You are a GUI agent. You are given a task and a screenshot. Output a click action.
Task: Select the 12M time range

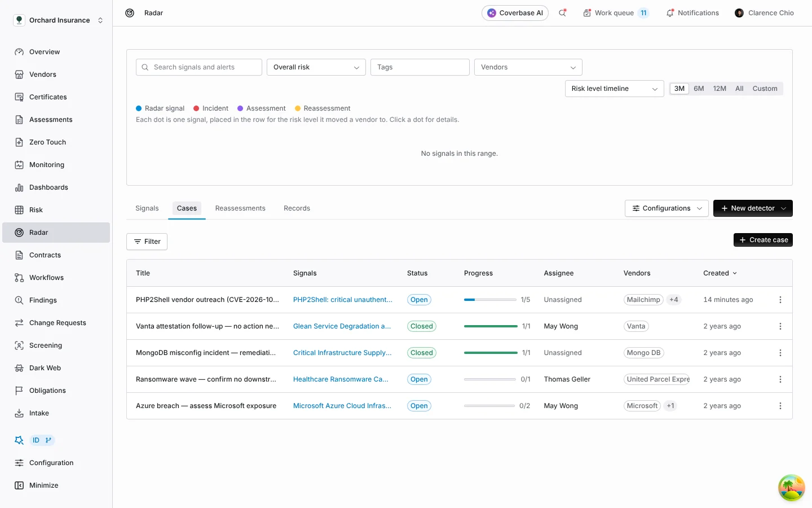pos(720,89)
